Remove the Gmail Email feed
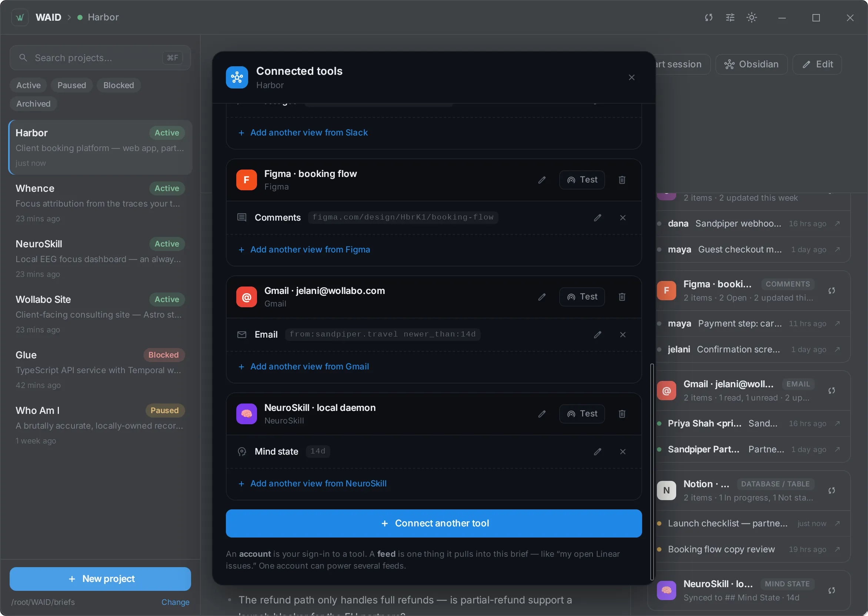Image resolution: width=868 pixels, height=616 pixels. click(622, 335)
